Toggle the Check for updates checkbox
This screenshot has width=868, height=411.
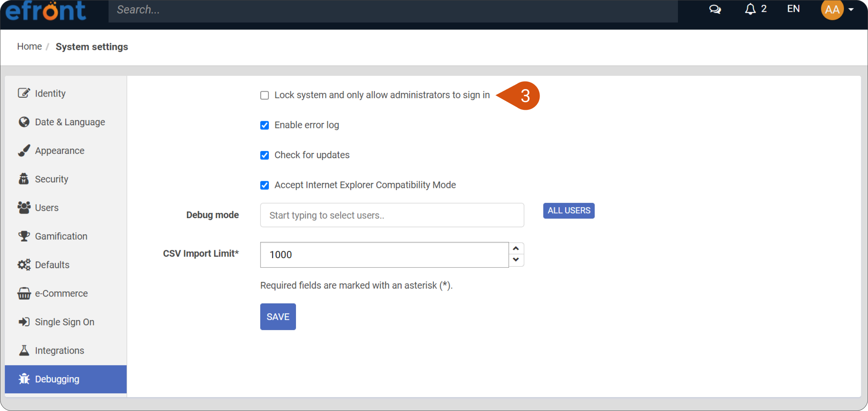265,155
